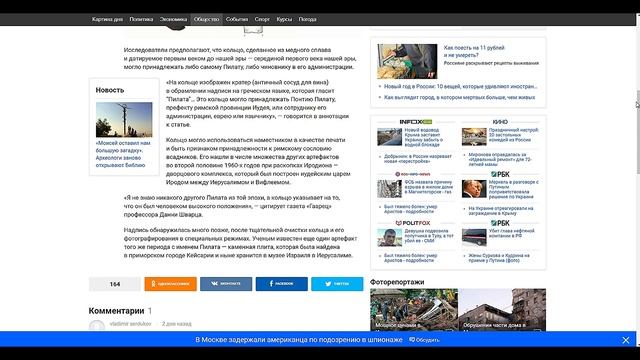Viewport: 640px width, 360px height.
Task: Go to the Спорт section
Action: click(262, 19)
